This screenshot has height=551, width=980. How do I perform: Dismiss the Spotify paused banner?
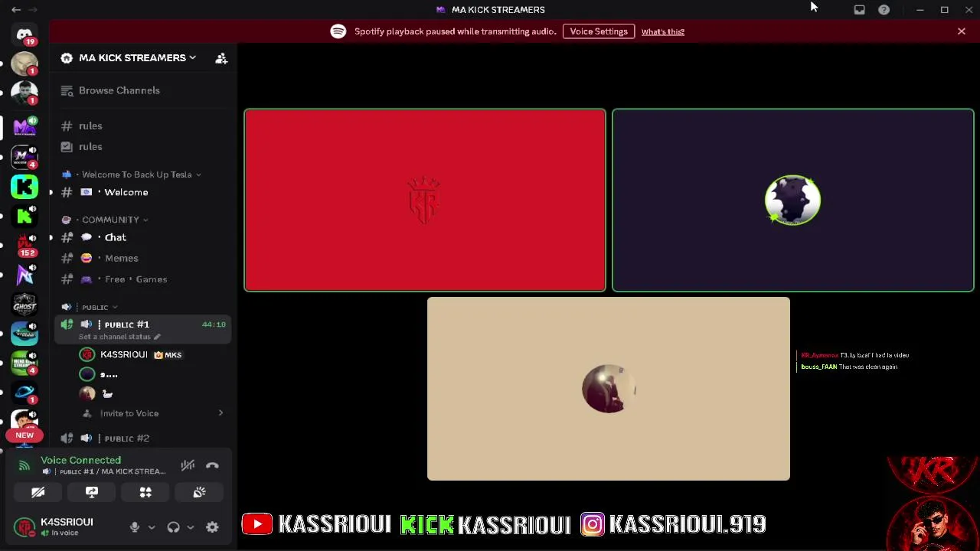pyautogui.click(x=962, y=31)
